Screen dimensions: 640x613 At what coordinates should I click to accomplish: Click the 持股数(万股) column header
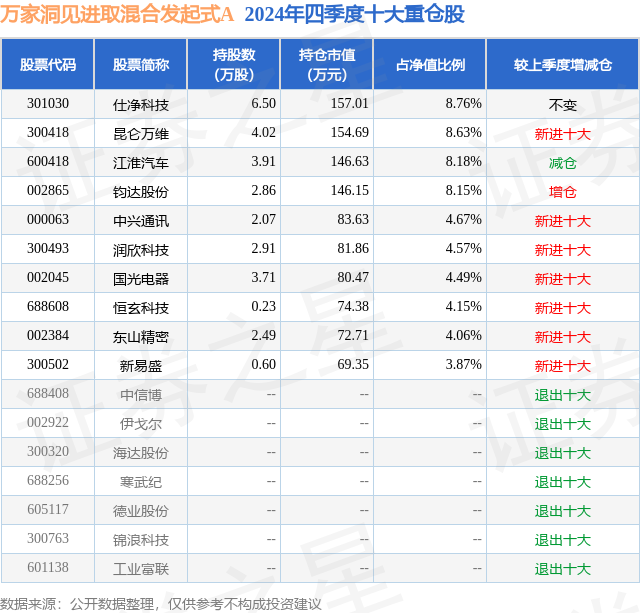234,64
